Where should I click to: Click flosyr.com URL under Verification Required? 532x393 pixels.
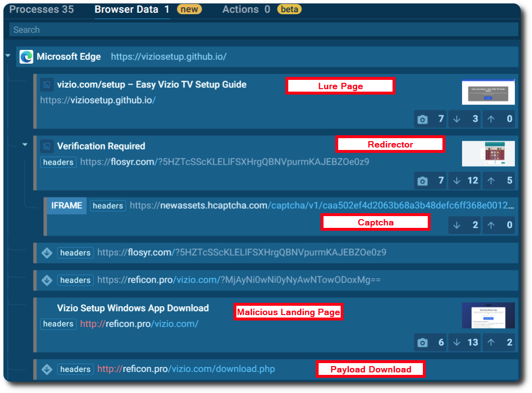(225, 162)
